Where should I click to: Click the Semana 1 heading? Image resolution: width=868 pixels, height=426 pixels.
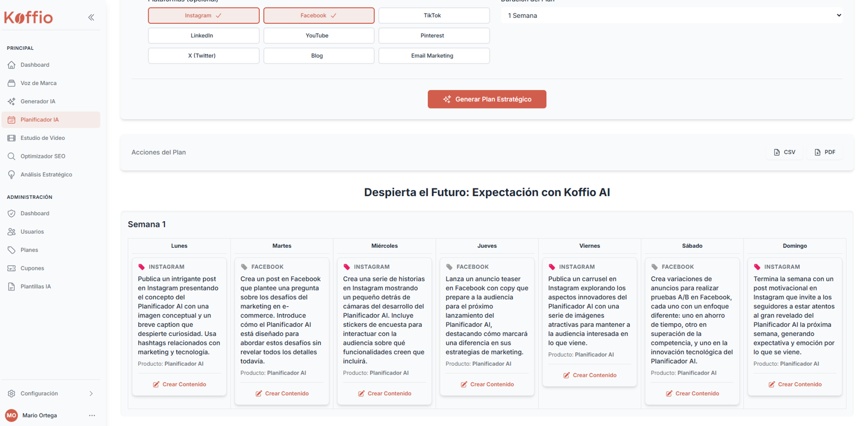[x=147, y=224]
